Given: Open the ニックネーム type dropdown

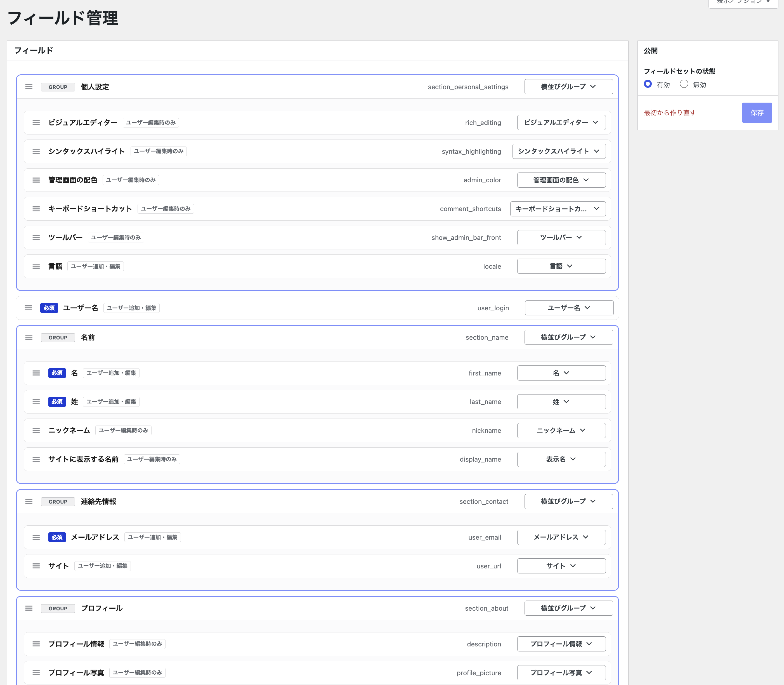Looking at the screenshot, I should point(561,430).
